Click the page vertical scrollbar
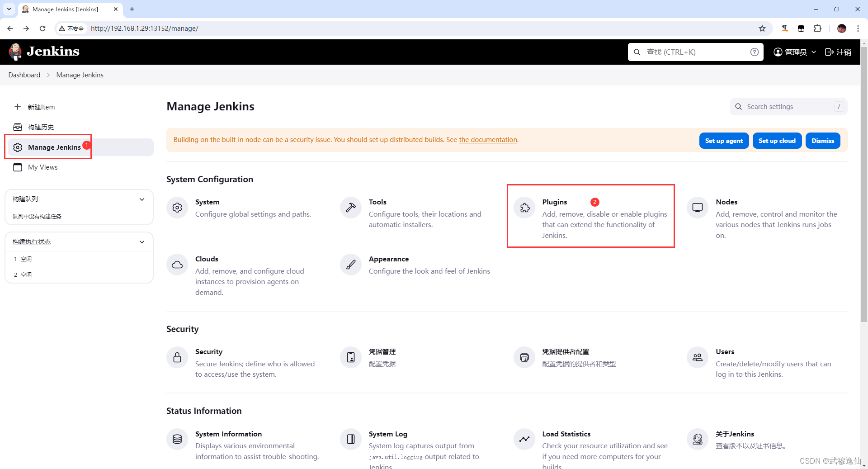The height and width of the screenshot is (469, 868). [864, 184]
